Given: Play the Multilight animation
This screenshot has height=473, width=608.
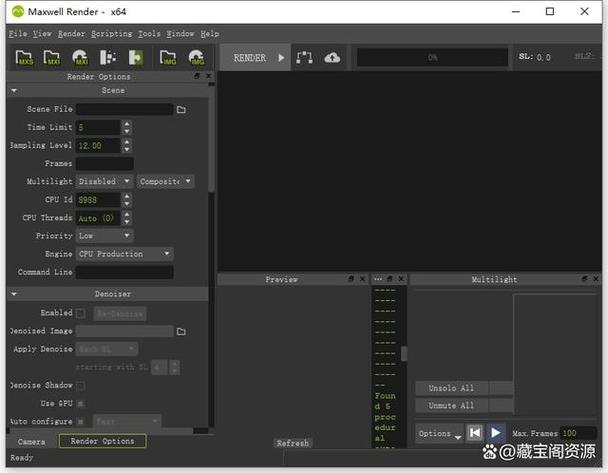Looking at the screenshot, I should [496, 432].
